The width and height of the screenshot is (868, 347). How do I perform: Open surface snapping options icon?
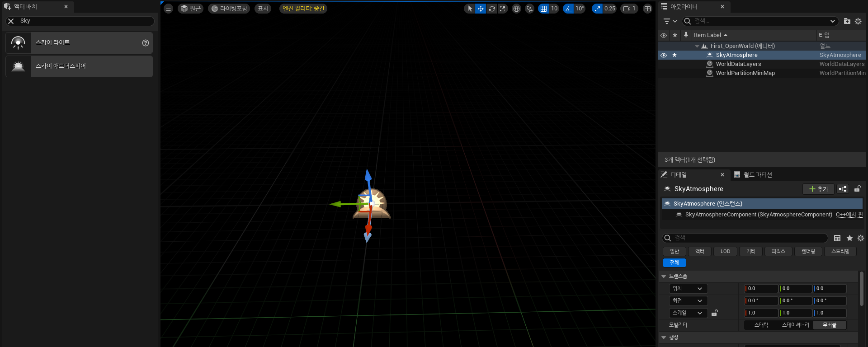529,9
